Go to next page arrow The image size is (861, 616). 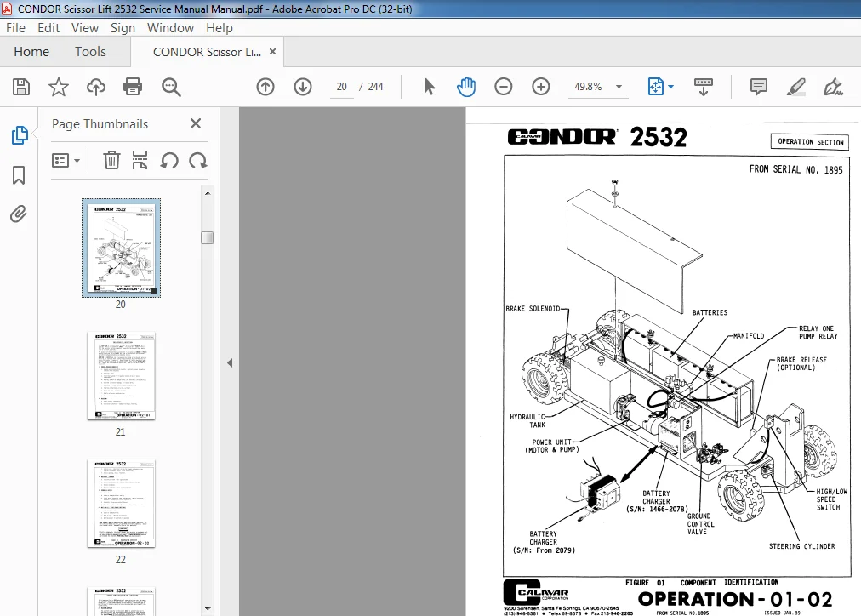tap(303, 87)
